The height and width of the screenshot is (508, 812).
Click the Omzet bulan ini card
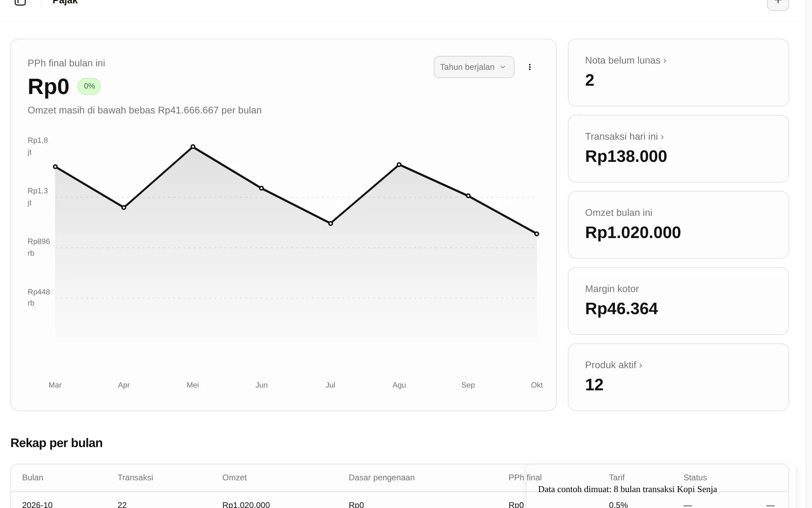click(x=678, y=225)
